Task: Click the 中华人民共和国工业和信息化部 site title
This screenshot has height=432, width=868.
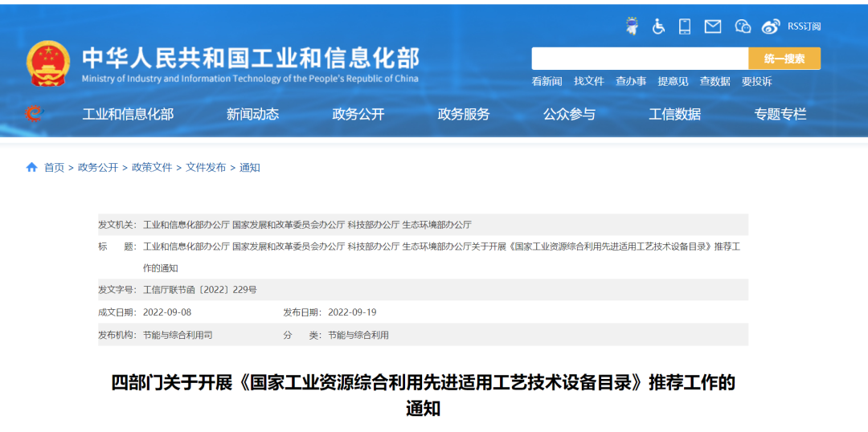Action: tap(251, 58)
